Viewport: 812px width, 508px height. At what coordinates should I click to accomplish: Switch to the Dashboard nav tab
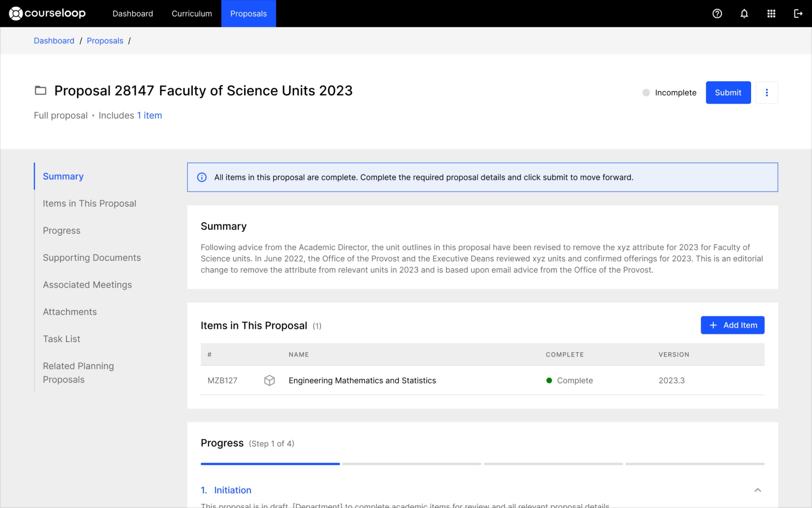133,14
